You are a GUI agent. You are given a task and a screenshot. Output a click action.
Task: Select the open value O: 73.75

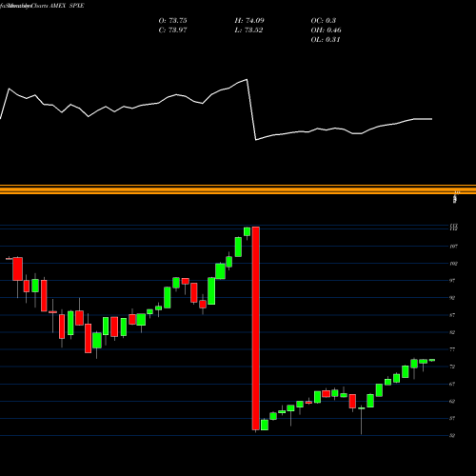pyautogui.click(x=172, y=21)
